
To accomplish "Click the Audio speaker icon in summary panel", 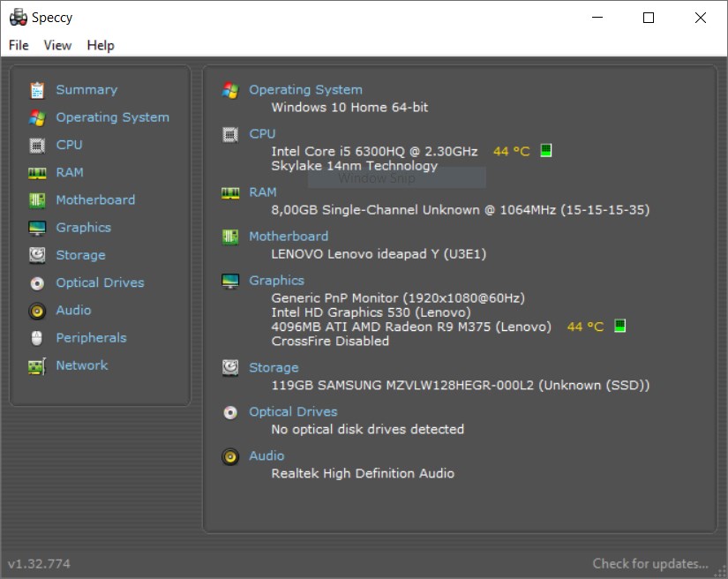I will [x=230, y=457].
